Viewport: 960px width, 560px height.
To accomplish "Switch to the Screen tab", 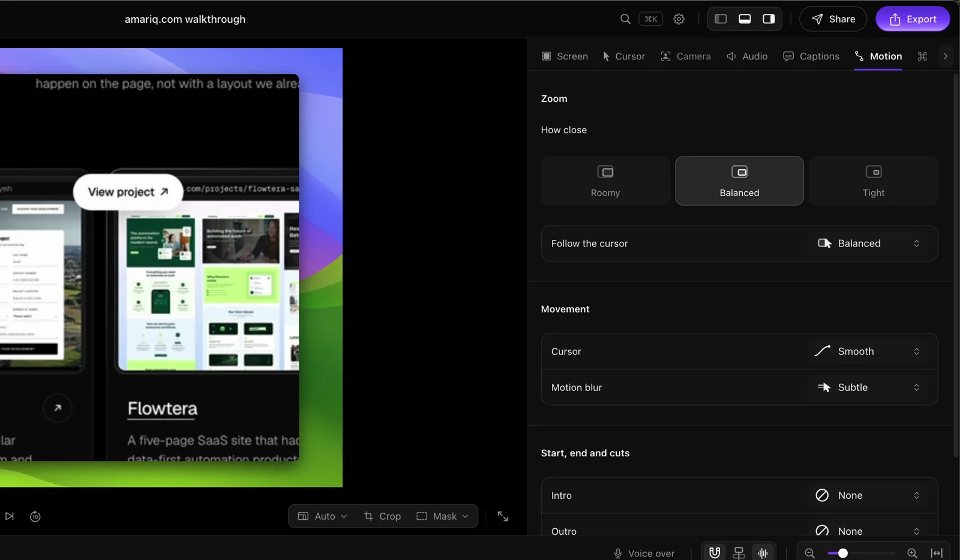I will 565,56.
